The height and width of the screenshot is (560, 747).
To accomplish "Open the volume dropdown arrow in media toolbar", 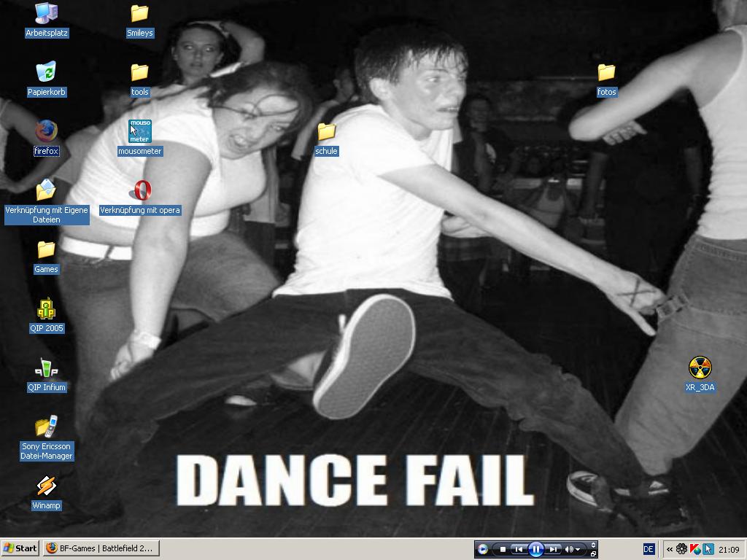I will click(578, 549).
